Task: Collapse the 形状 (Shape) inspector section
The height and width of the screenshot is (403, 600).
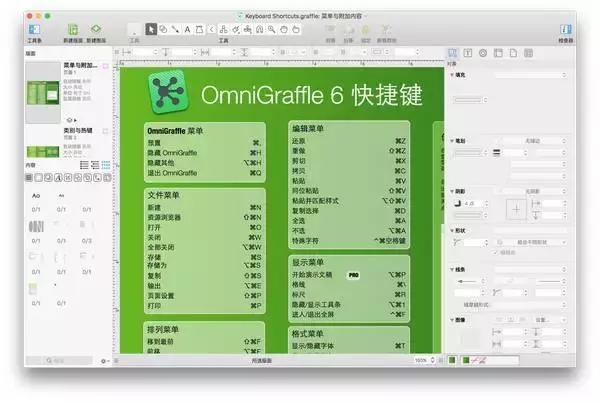Action: (x=452, y=230)
